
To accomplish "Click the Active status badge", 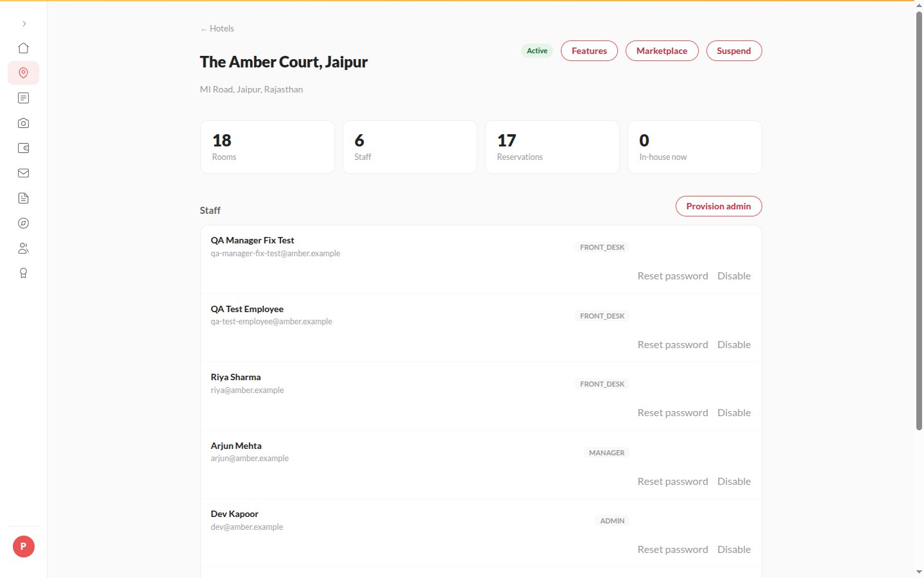I will [x=537, y=51].
